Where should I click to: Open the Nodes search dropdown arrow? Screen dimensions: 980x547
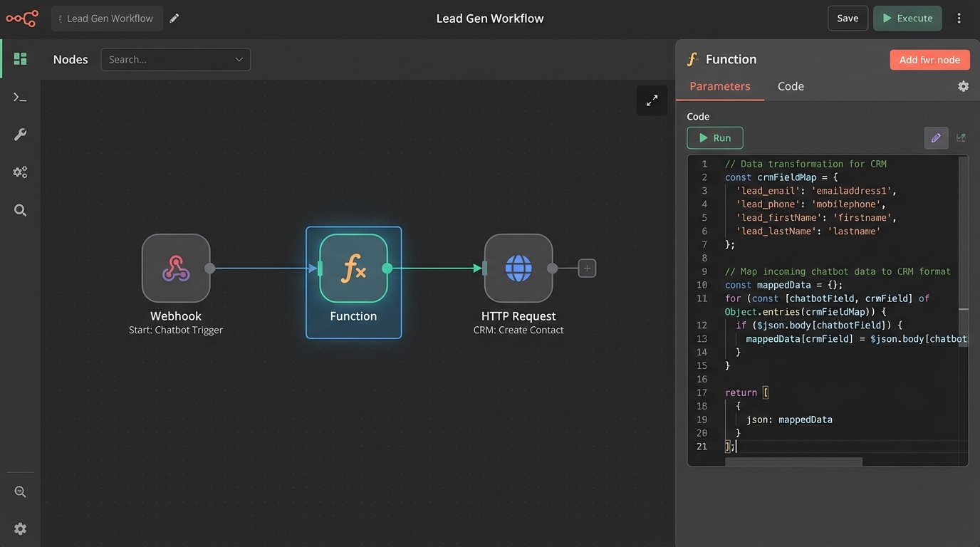[239, 60]
